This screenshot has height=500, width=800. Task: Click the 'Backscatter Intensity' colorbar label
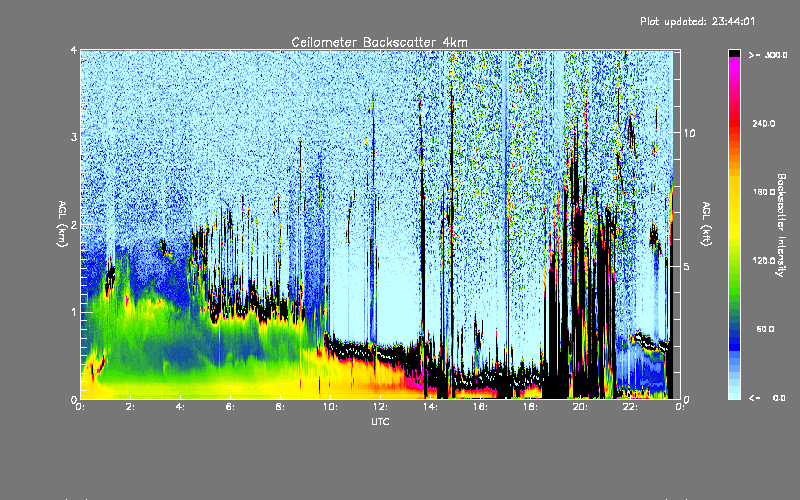pyautogui.click(x=781, y=225)
